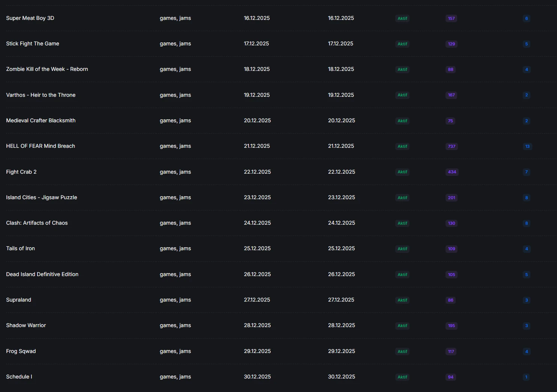Click the Aktif status badge for Island Cities
This screenshot has height=392, width=557.
402,198
